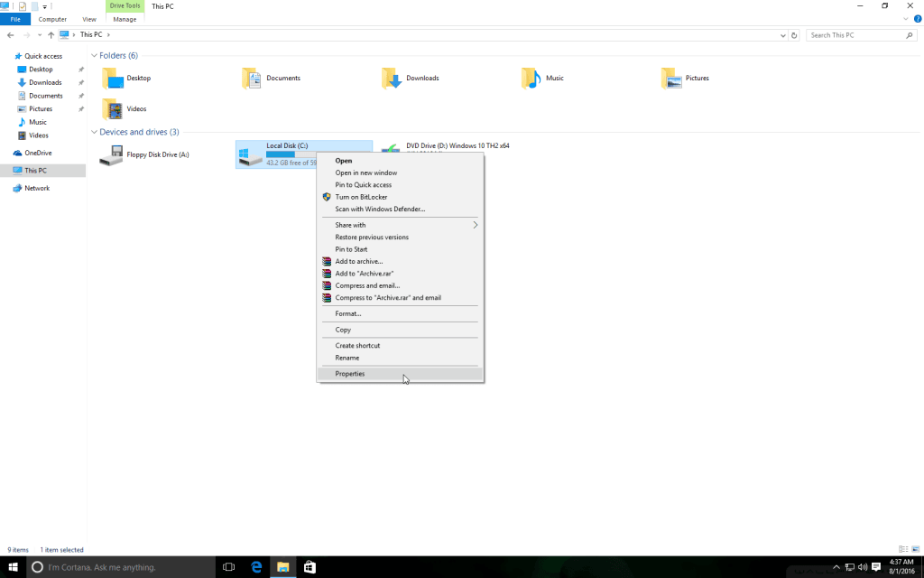Viewport: 924px width, 578px height.
Task: Switch to the View ribbon tab
Action: [x=88, y=19]
